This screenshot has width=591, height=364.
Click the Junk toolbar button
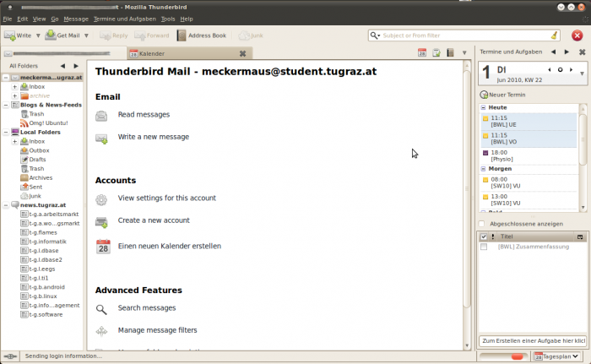(x=251, y=35)
